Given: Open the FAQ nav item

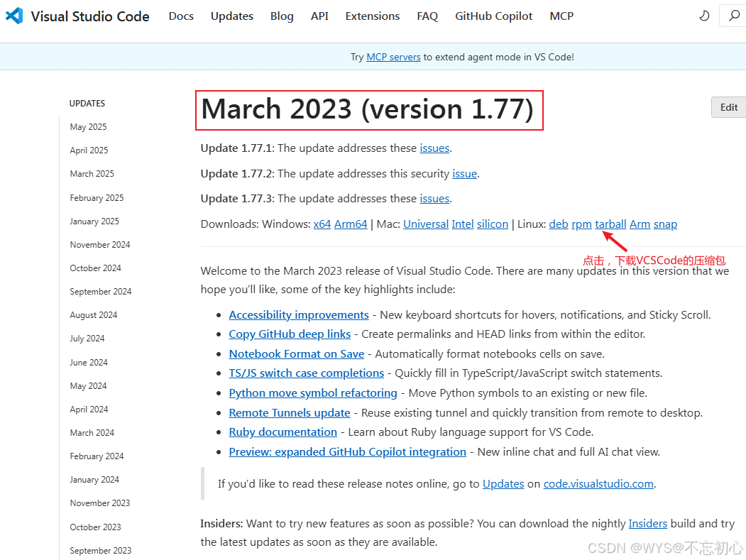Looking at the screenshot, I should pyautogui.click(x=427, y=16).
